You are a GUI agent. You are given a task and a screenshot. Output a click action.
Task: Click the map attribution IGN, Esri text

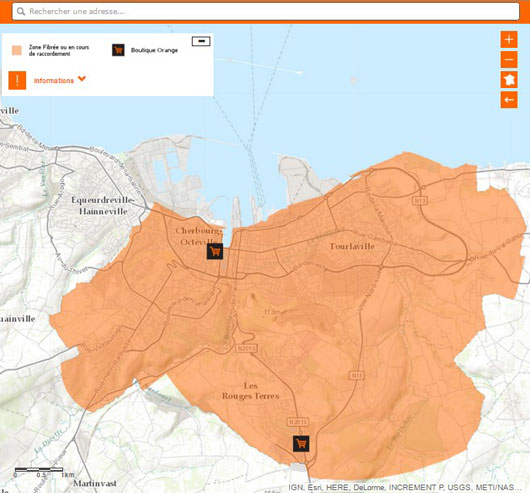(405, 487)
